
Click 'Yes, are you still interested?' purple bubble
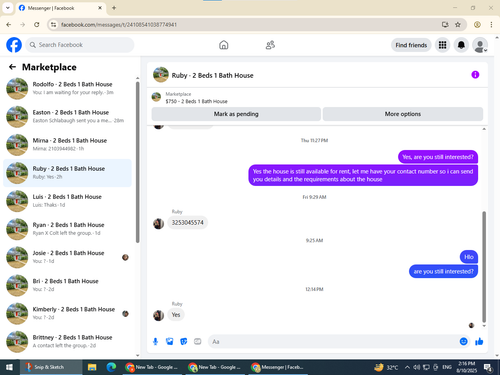point(438,157)
